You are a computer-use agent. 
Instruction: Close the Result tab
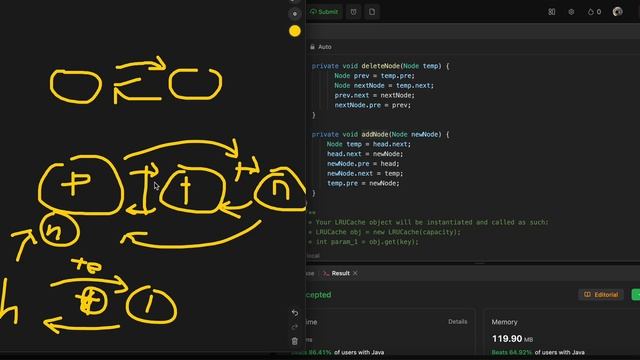(x=355, y=273)
